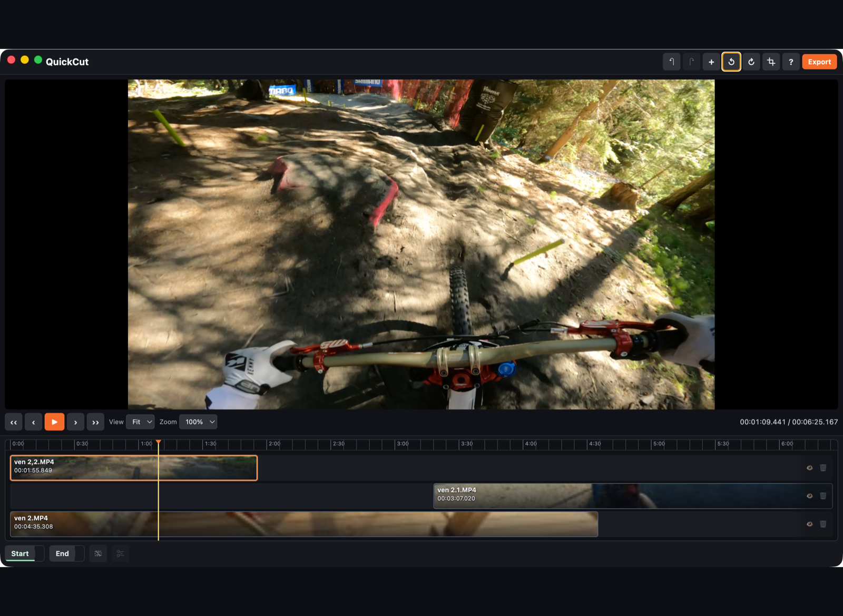The width and height of the screenshot is (843, 616).
Task: Click the undo arrow icon
Action: [x=672, y=62]
